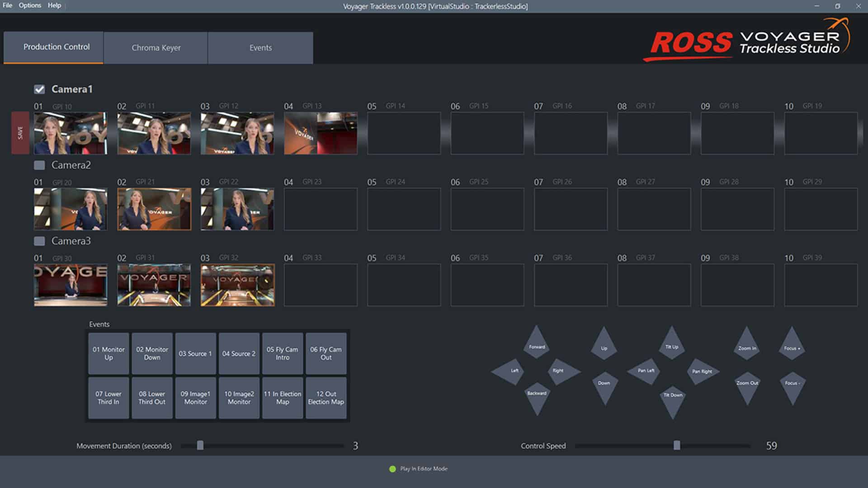
Task: Click the 11 In Election Map event
Action: click(x=282, y=398)
